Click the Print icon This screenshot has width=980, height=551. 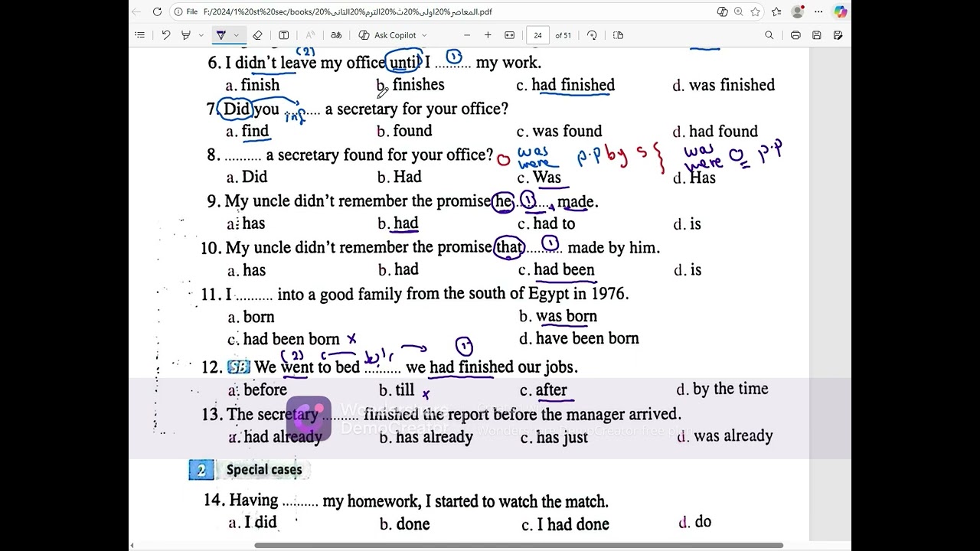click(x=795, y=35)
